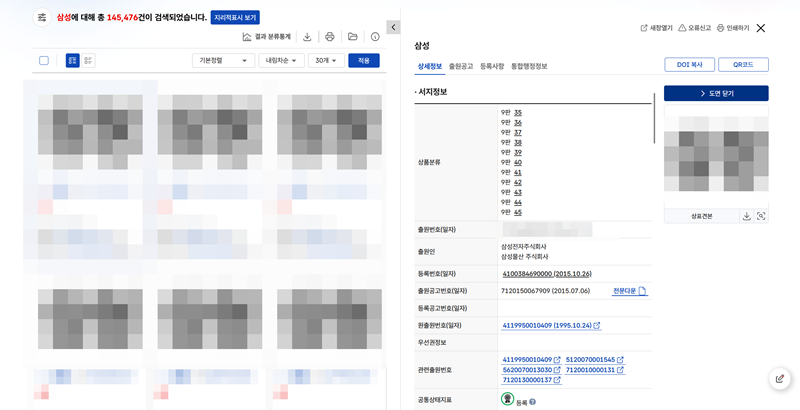Switch to 등록사항 tab

[492, 66]
